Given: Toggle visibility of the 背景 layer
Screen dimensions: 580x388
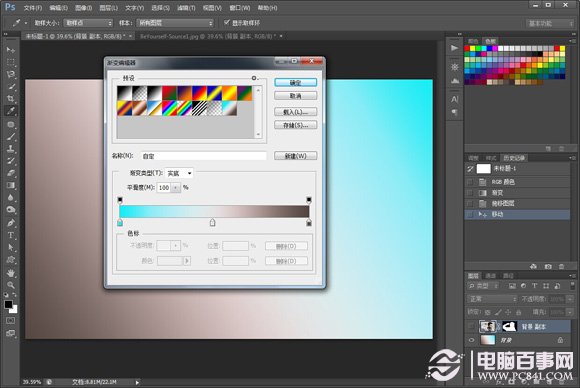Looking at the screenshot, I should pyautogui.click(x=471, y=340).
